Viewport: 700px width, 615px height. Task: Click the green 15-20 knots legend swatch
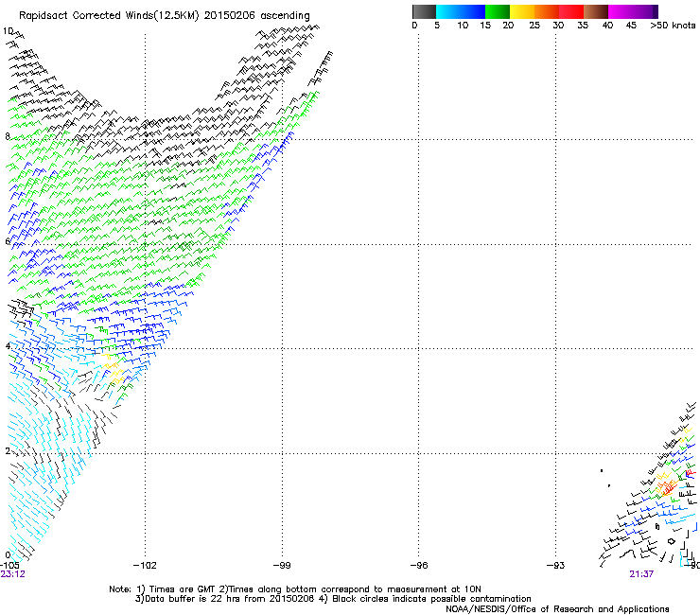[498, 11]
